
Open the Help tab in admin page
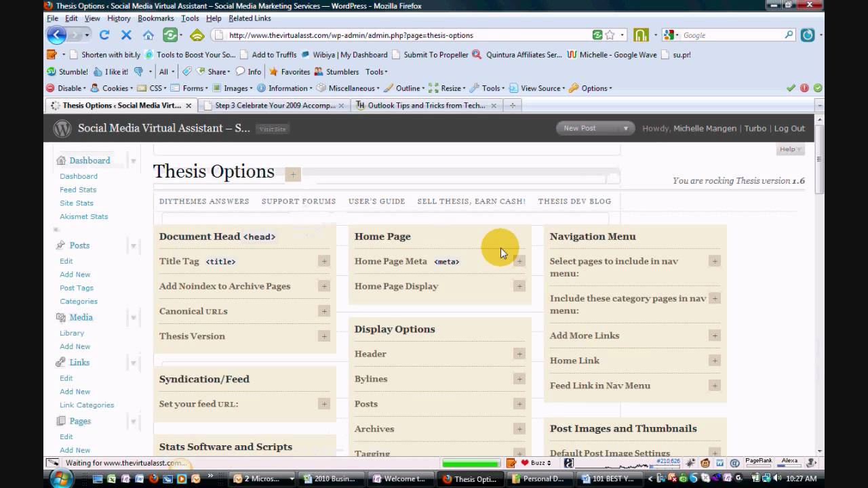(790, 149)
